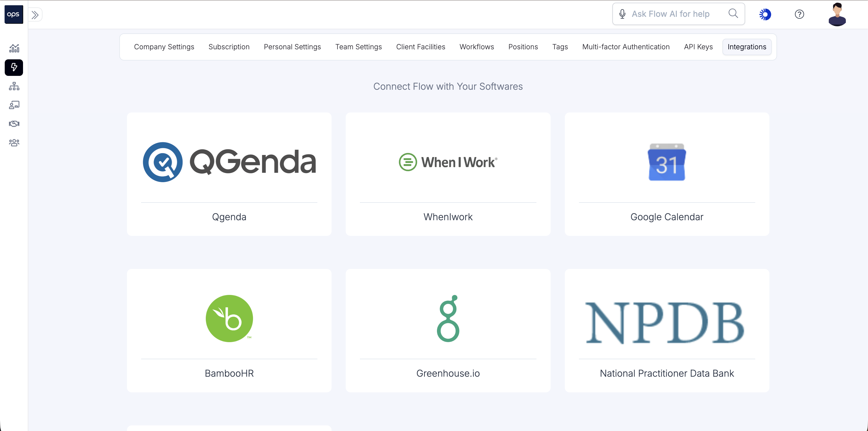Screen dimensions: 868x431
Task: Open the user profile avatar
Action: coord(837,14)
